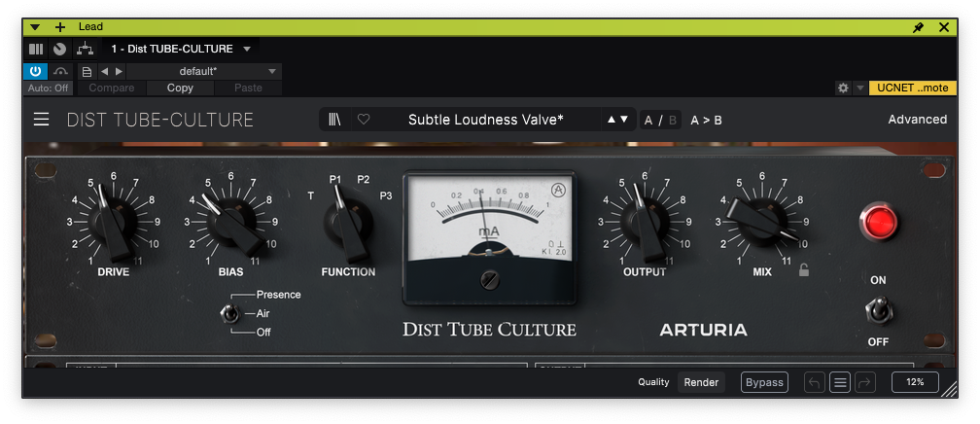Toggle the plugin power button
This screenshot has width=980, height=424.
36,71
